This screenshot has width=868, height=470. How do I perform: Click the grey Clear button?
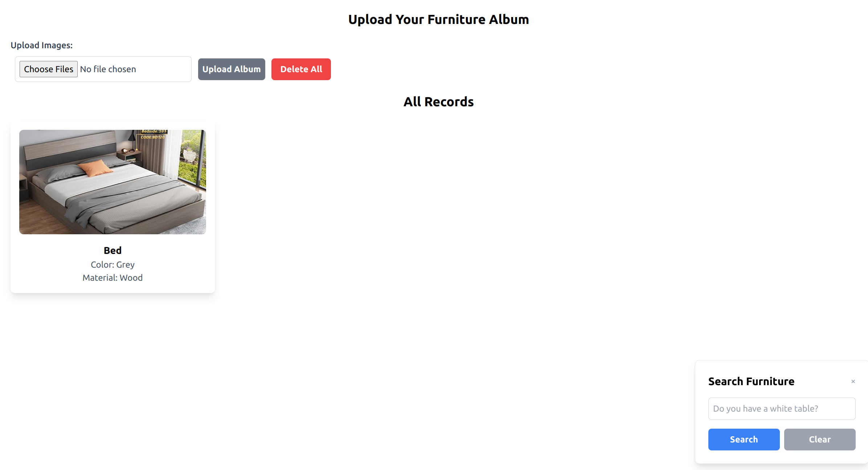coord(820,439)
